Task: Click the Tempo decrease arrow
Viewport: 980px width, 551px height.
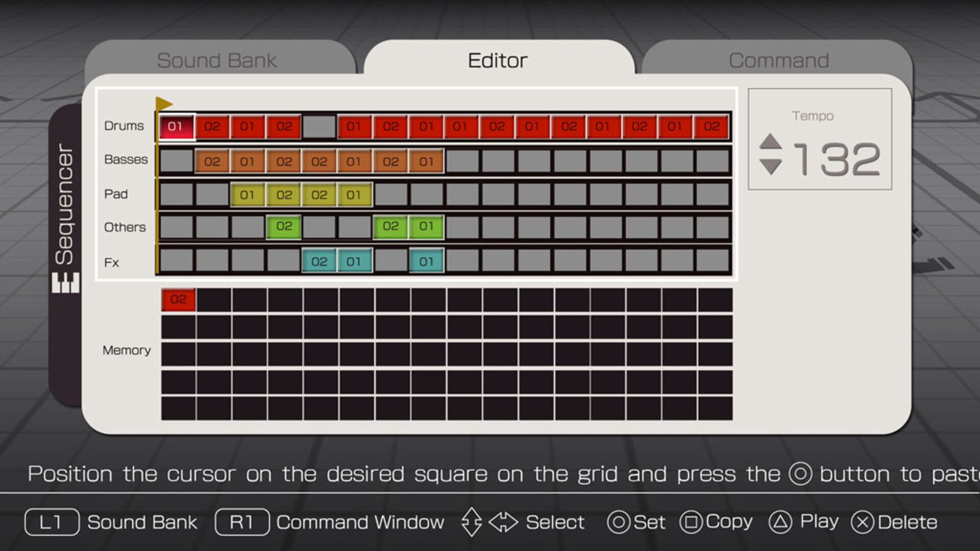Action: 772,168
